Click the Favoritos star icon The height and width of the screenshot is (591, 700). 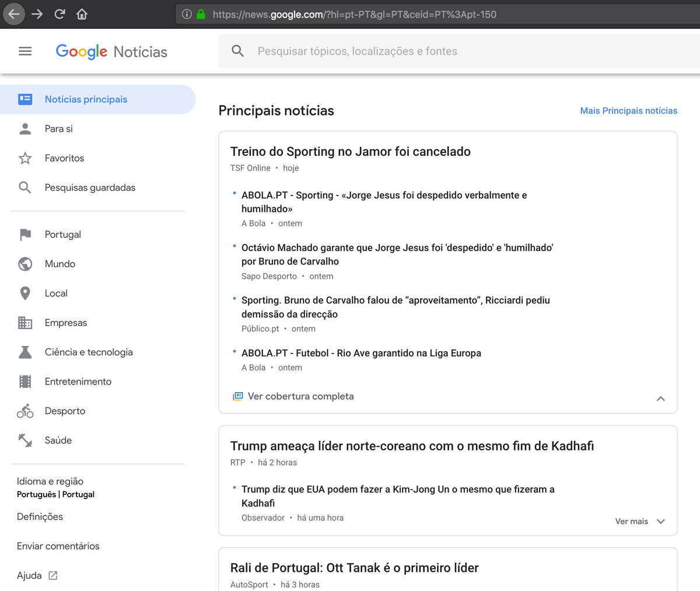pos(25,158)
